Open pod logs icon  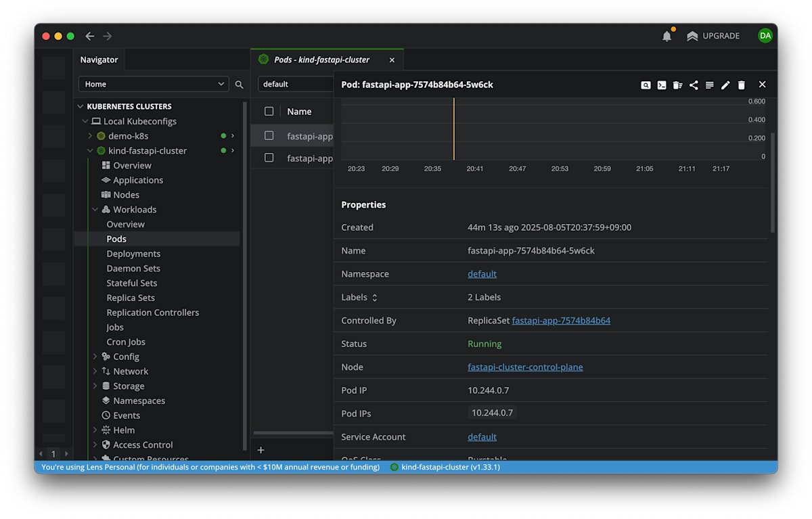coord(709,85)
